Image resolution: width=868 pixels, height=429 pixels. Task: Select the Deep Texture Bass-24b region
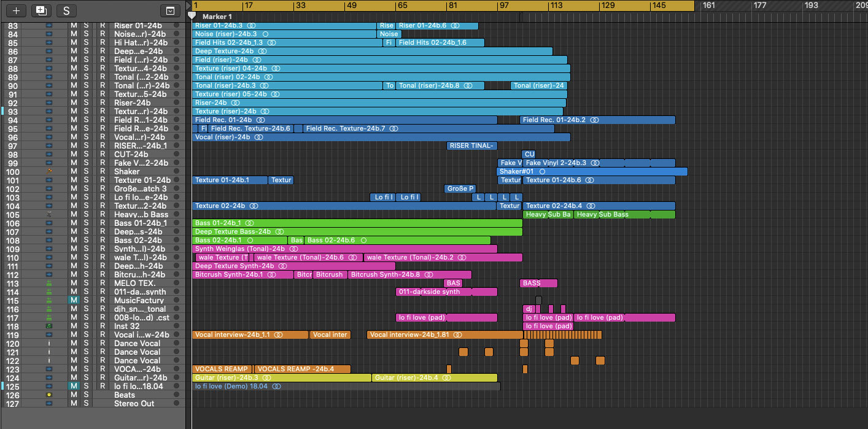pos(357,232)
